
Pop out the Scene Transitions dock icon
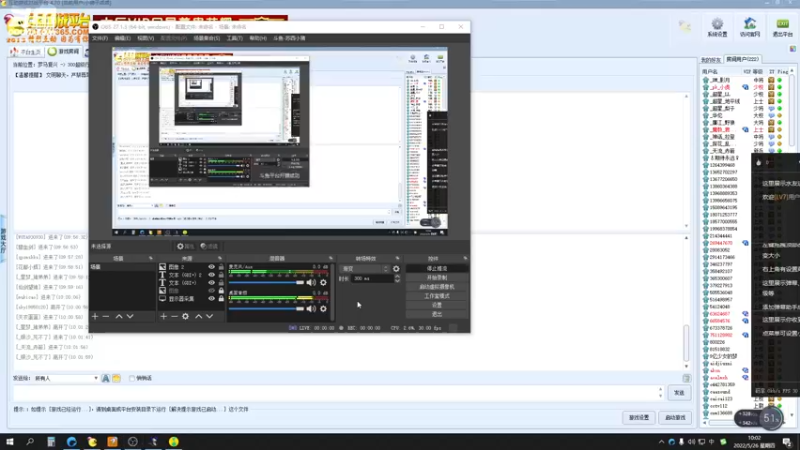point(397,258)
